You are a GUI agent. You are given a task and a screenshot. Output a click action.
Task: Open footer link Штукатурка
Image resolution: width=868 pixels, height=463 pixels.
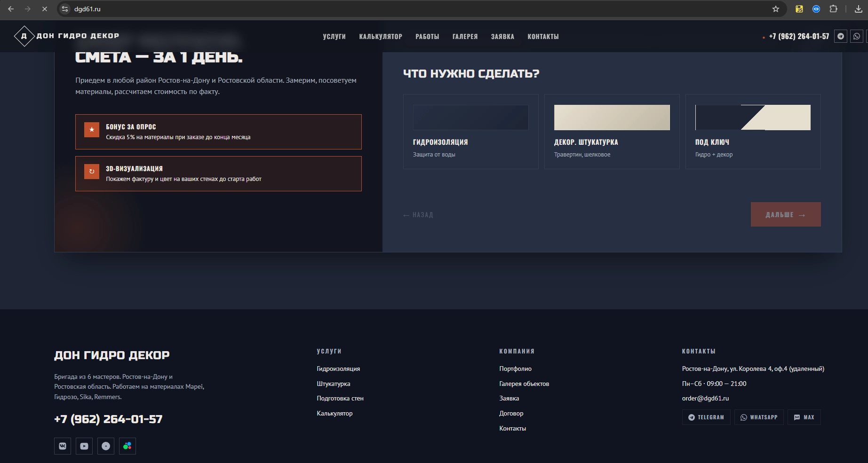coord(334,384)
